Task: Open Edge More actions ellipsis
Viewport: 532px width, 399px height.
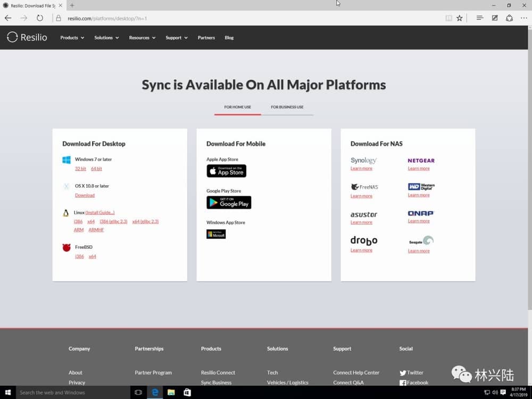Action: pyautogui.click(x=524, y=18)
